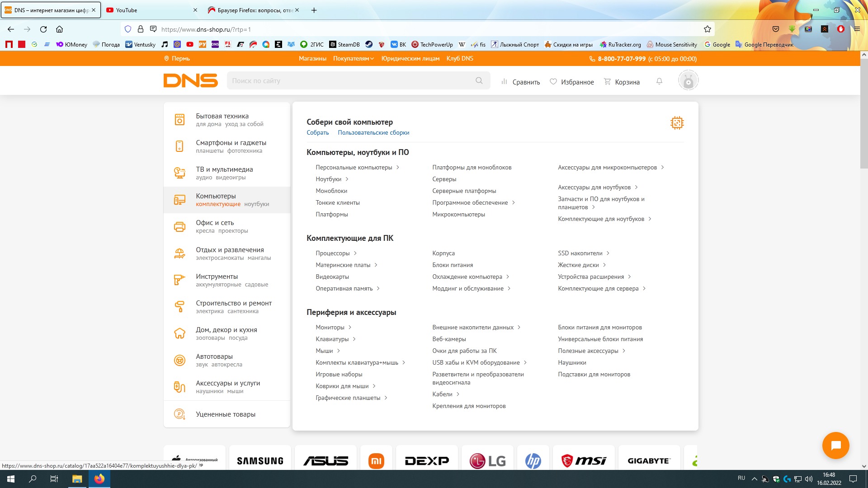The image size is (868, 488).
Task: Open Windows Start menu
Action: point(11,479)
